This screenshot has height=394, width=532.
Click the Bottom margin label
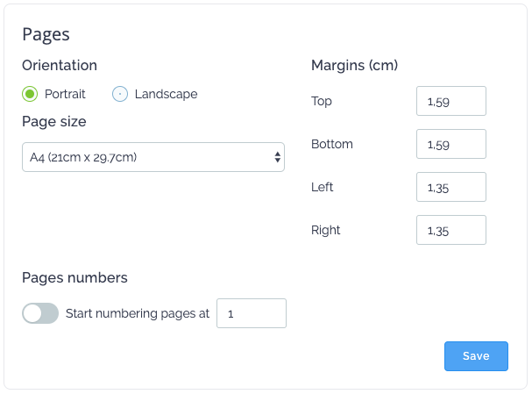click(332, 144)
